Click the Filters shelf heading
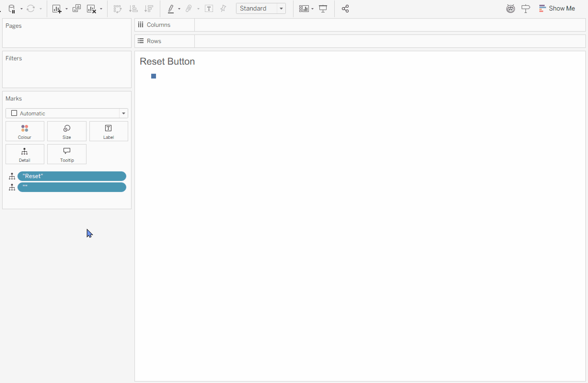 coord(14,58)
